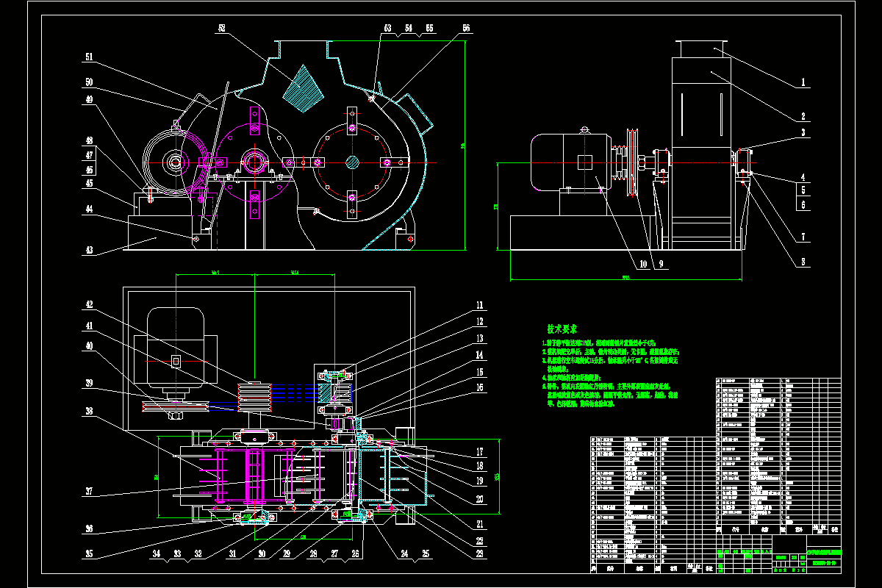Image resolution: width=882 pixels, height=588 pixels.
Task: Click part callout number 9
Action: 661,263
